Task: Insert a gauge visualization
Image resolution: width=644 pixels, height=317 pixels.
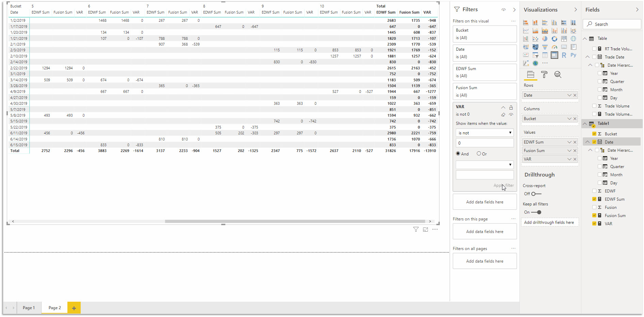Action: click(x=554, y=47)
